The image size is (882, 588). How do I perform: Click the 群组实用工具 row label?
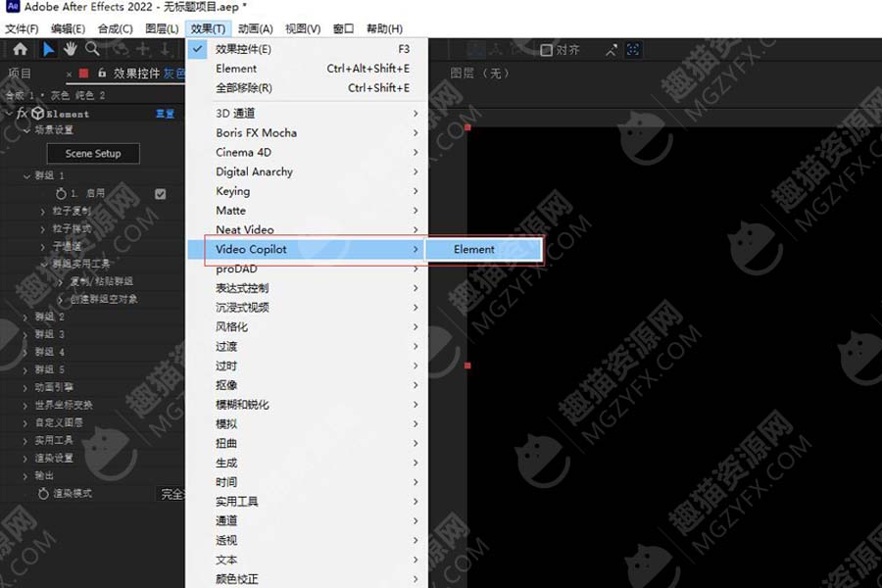81,264
